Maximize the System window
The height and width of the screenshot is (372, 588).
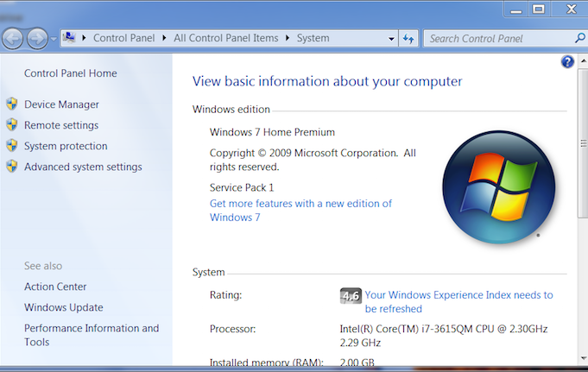539,9
